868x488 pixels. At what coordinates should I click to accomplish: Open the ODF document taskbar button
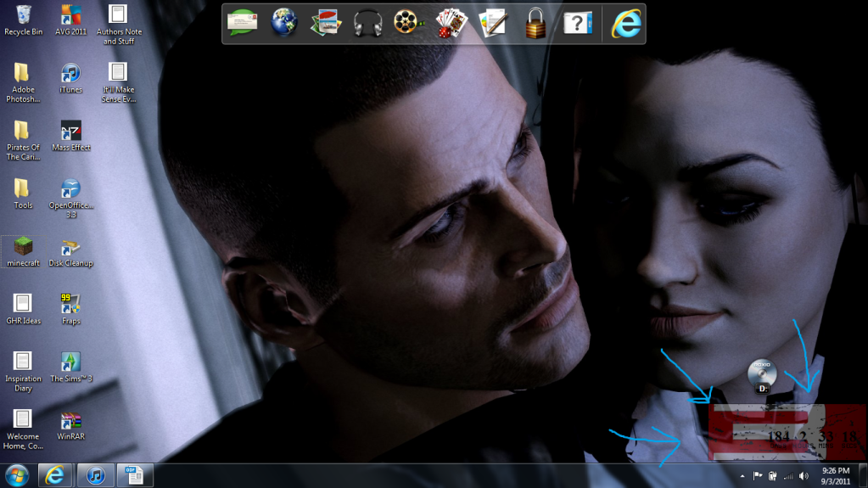coord(134,475)
